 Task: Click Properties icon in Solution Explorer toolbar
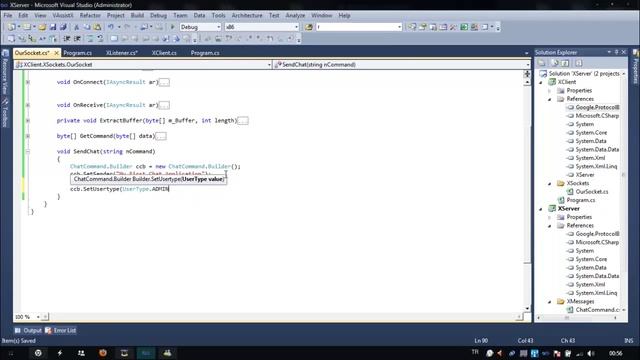pyautogui.click(x=542, y=63)
